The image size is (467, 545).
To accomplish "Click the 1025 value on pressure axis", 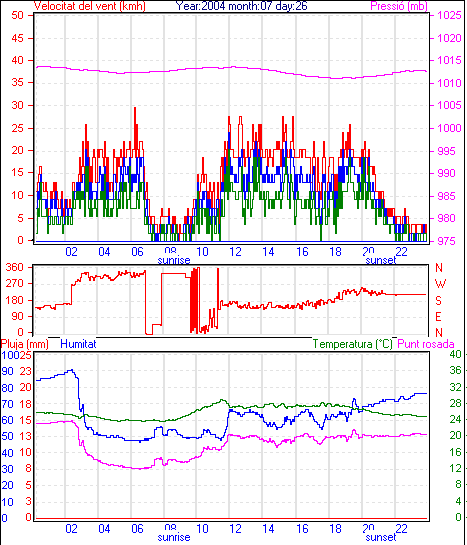I will coord(449,15).
